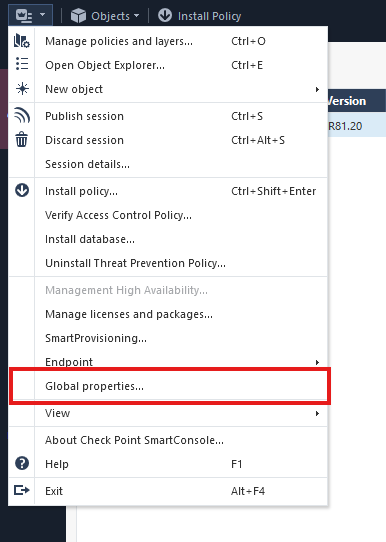Expand the New object submenu arrow
Image resolution: width=386 pixels, height=542 pixels.
(317, 90)
